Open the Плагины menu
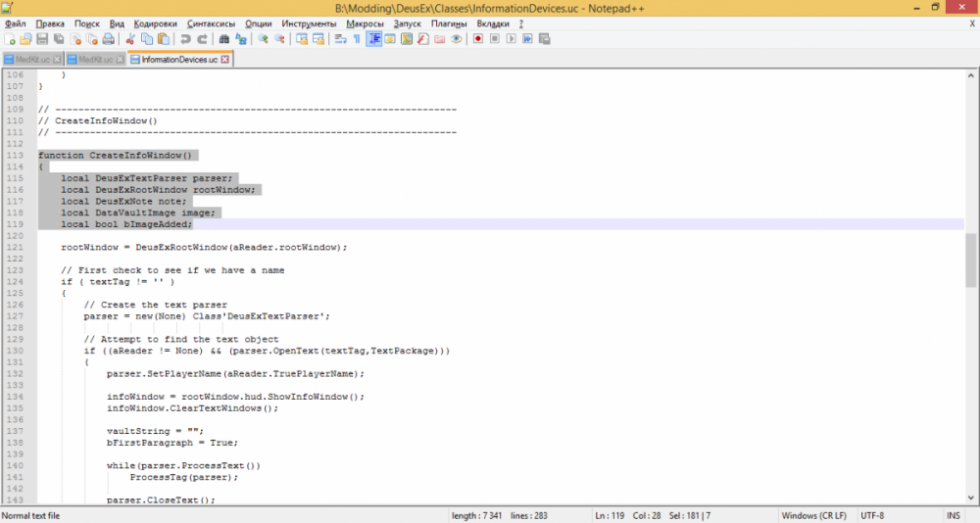The width and height of the screenshot is (980, 523). point(449,23)
